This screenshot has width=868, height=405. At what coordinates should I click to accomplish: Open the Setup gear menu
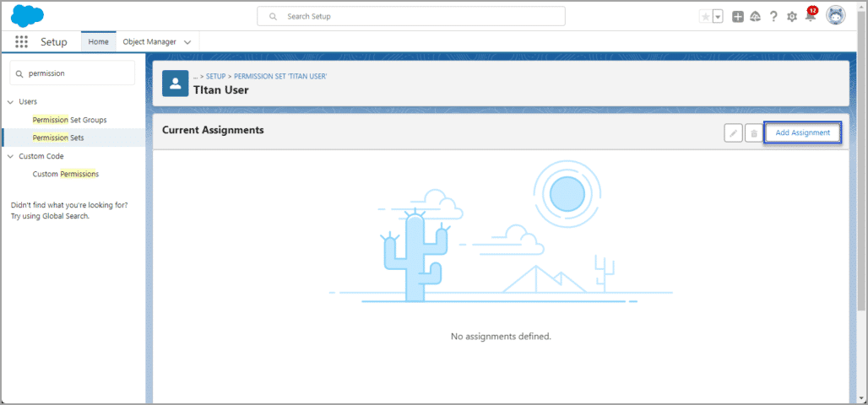click(792, 17)
